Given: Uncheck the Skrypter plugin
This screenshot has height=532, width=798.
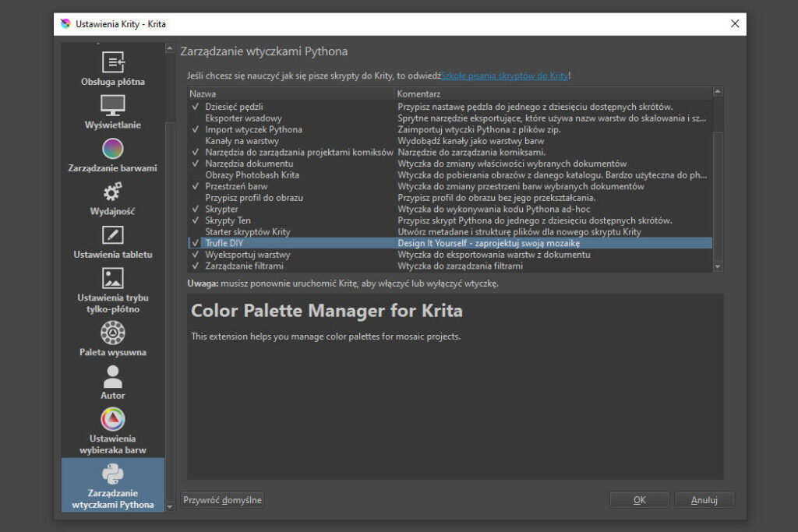Looking at the screenshot, I should [196, 210].
